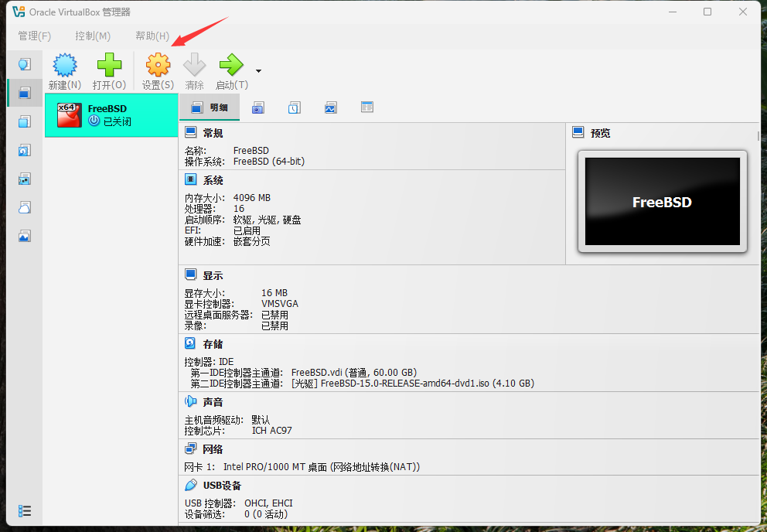Image resolution: width=767 pixels, height=532 pixels.
Task: Open Settings (设置) gear icon in toolbar
Action: [158, 65]
